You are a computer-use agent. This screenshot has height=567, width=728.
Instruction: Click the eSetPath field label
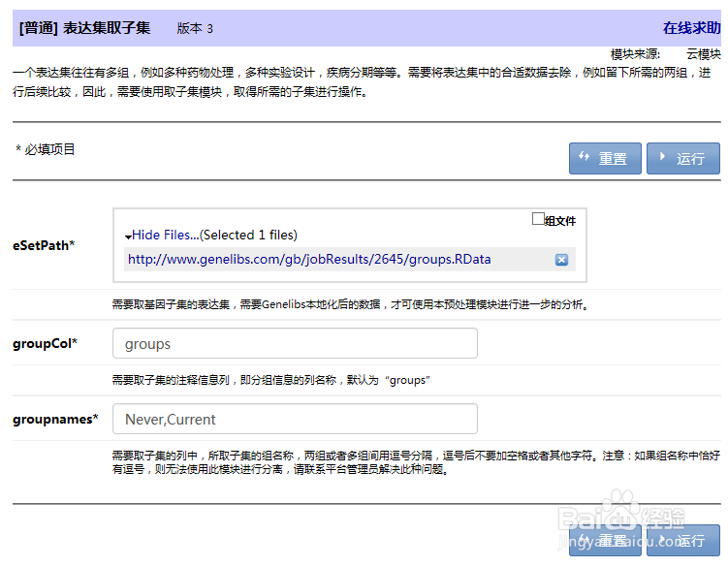44,245
